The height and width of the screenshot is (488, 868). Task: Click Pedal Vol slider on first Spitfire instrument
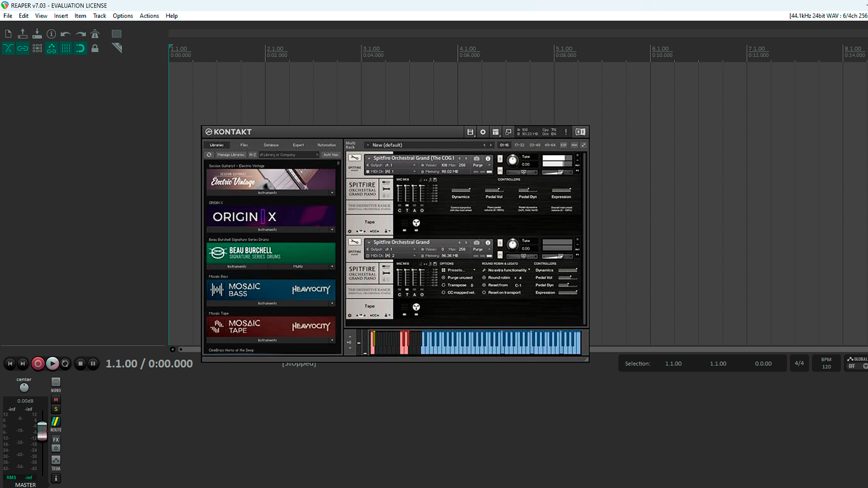[x=494, y=189]
